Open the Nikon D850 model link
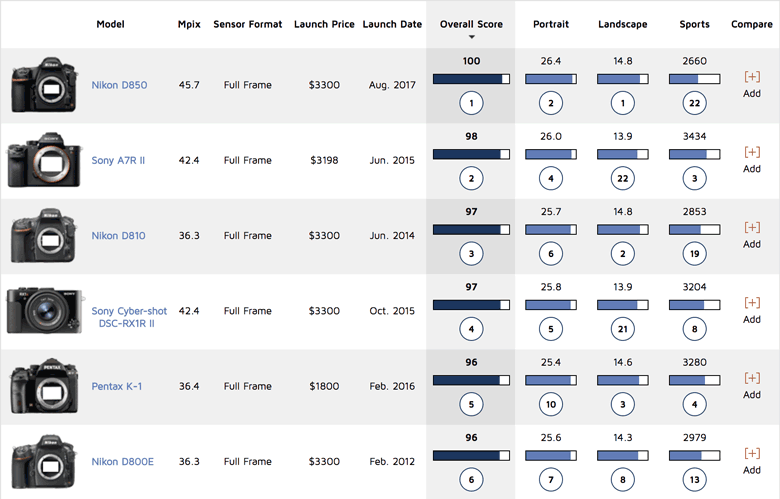 pyautogui.click(x=119, y=85)
